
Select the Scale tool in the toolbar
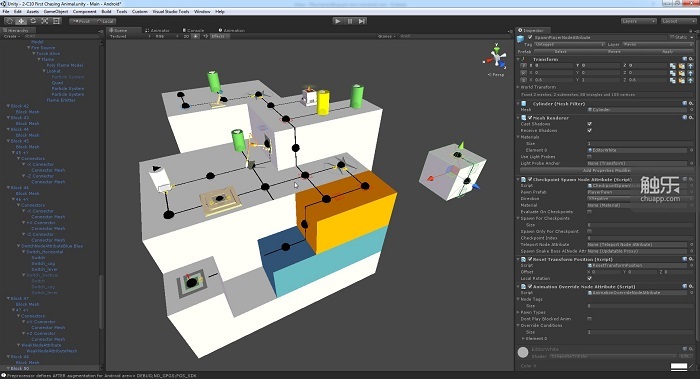pos(45,21)
